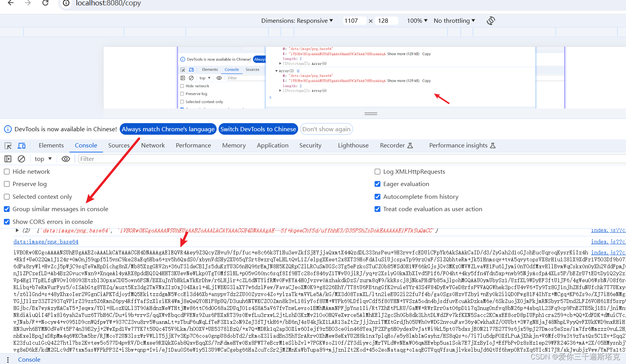Toggle the device toolbar icon
The image size is (626, 364).
[x=22, y=146]
